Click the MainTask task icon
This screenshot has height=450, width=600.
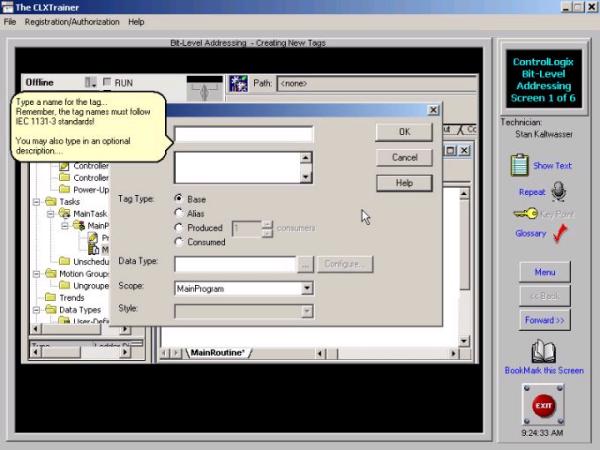(64, 213)
